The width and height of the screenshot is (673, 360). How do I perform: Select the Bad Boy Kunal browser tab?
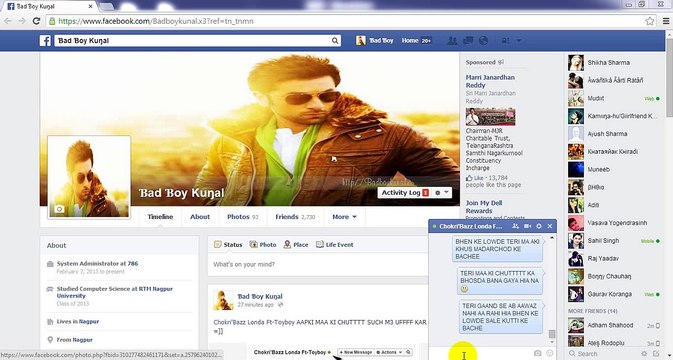click(49, 6)
